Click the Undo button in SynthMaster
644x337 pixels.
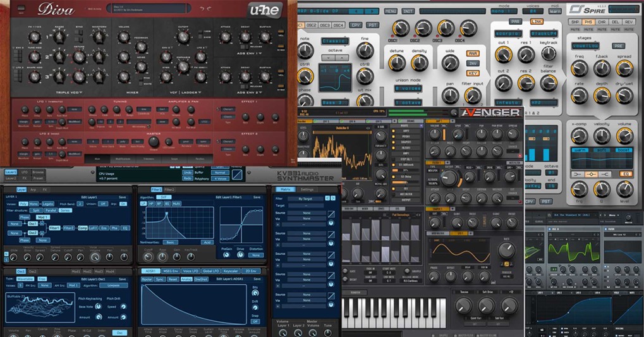tap(188, 172)
